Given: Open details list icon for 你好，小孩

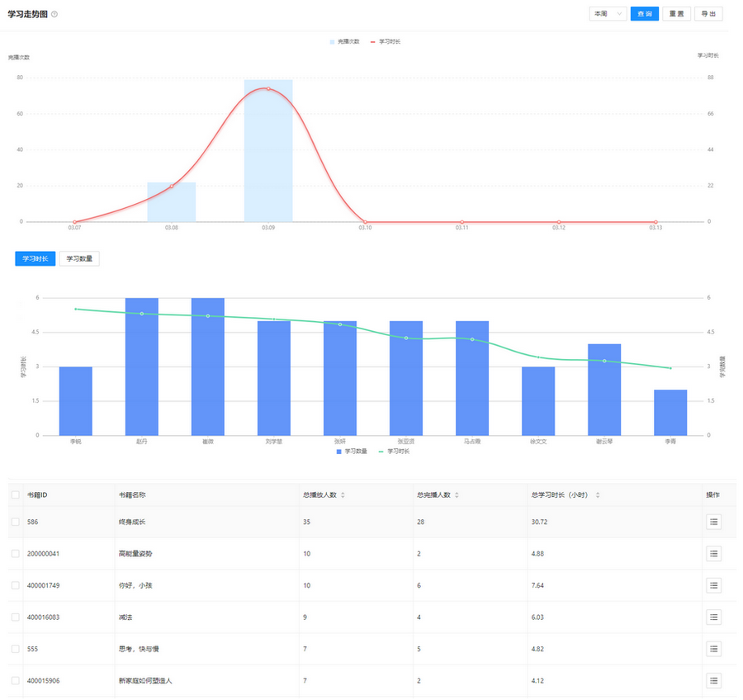Looking at the screenshot, I should (x=713, y=585).
